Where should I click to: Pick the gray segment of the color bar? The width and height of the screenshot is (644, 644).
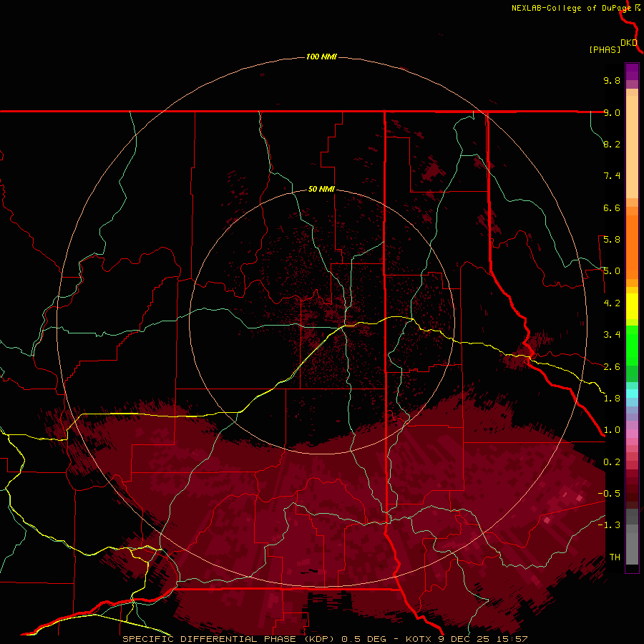632,537
